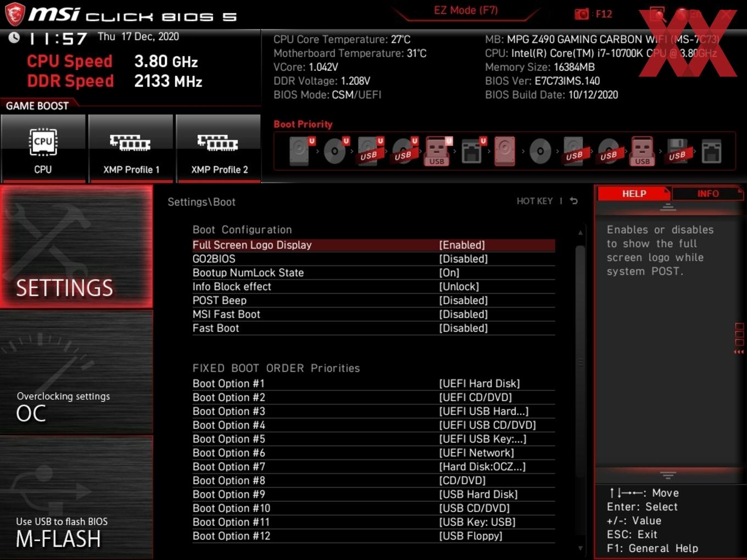Viewport: 747px width, 560px height.
Task: Click the Boot Priority heading
Action: (x=303, y=124)
